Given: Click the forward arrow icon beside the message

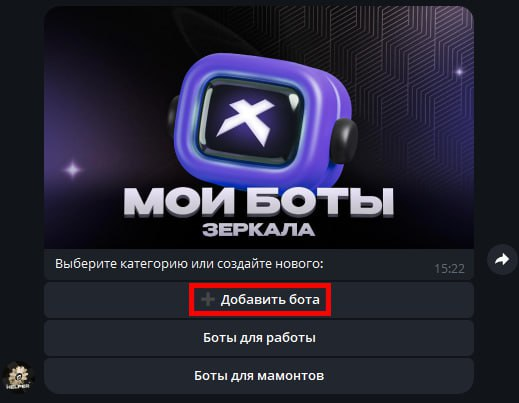Looking at the screenshot, I should coord(502,259).
